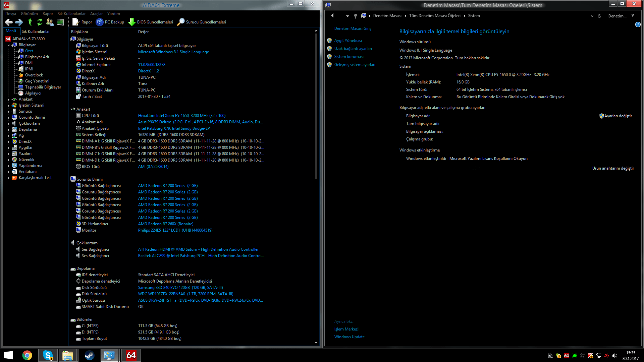Click Ayarları değiştir link

pos(618,116)
